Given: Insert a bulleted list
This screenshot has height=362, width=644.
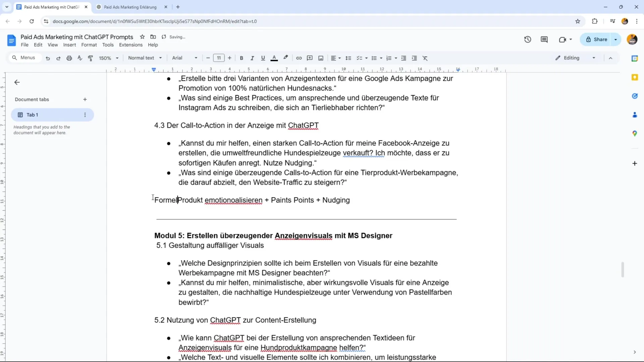Looking at the screenshot, I should pyautogui.click(x=374, y=58).
